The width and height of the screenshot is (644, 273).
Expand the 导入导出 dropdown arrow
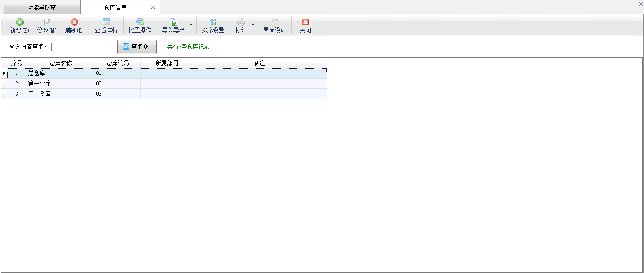pos(191,25)
